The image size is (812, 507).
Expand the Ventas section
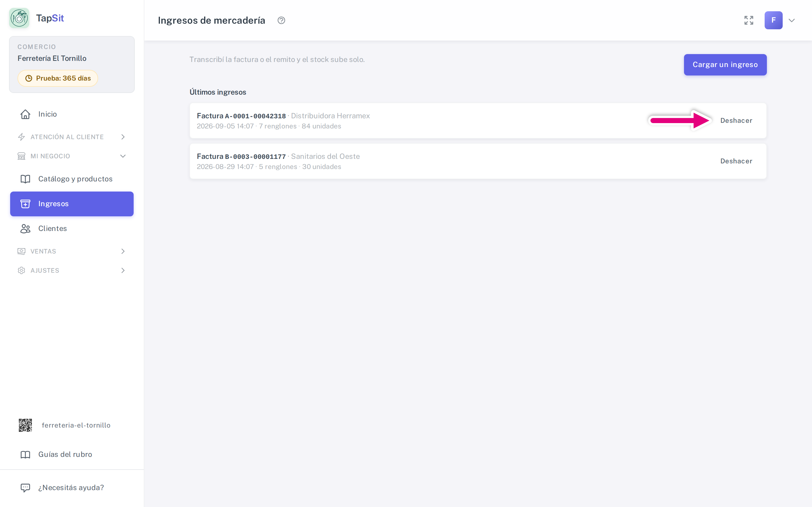[x=72, y=251]
